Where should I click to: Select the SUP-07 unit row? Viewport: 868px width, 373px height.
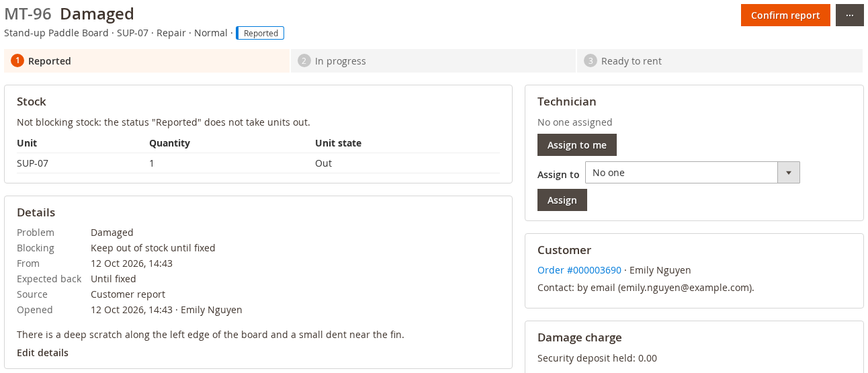click(x=258, y=163)
